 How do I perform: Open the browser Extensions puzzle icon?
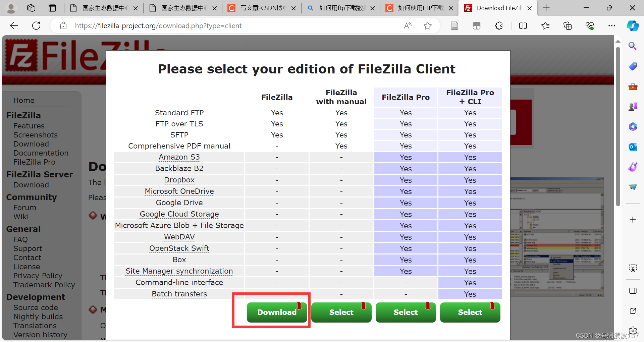pos(499,26)
